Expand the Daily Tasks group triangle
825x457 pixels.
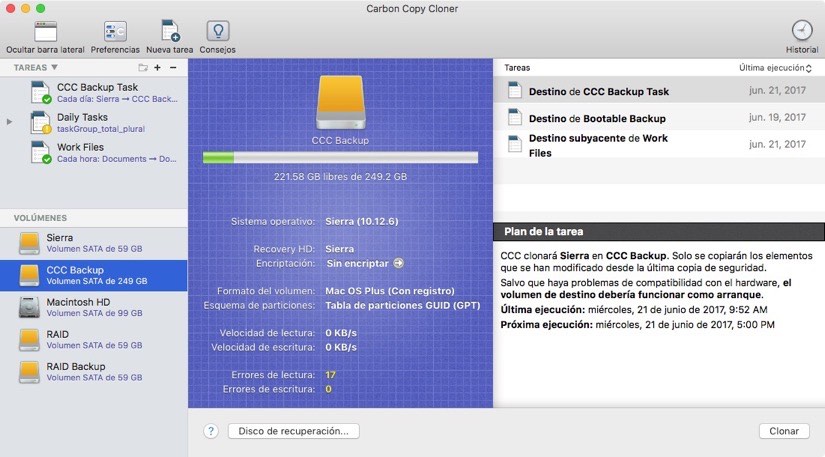click(9, 122)
